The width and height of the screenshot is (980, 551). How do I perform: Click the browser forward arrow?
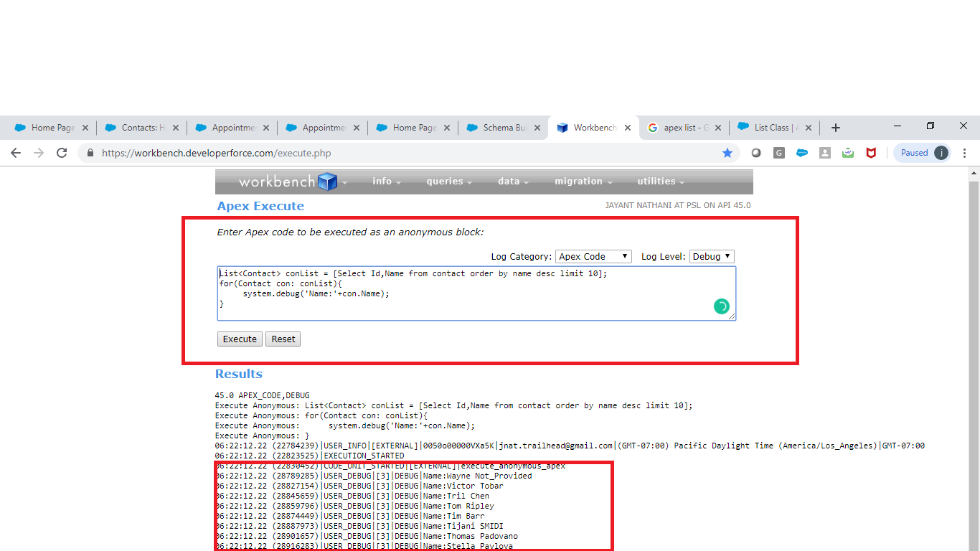point(39,153)
